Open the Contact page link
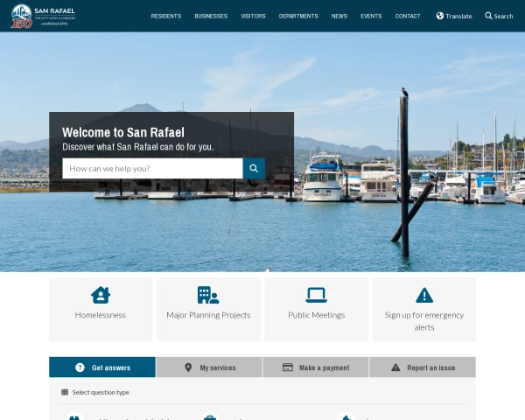Image resolution: width=525 pixels, height=420 pixels. 408,16
